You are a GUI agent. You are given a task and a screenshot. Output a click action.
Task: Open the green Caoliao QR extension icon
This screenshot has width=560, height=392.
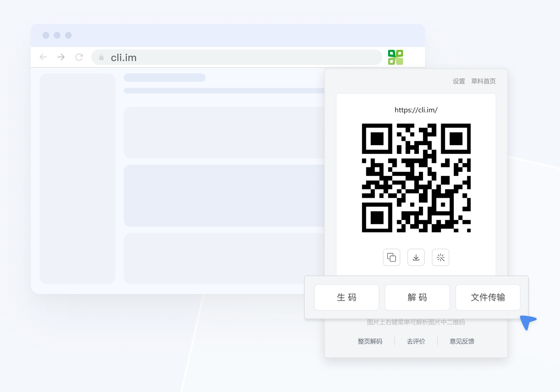pos(395,57)
